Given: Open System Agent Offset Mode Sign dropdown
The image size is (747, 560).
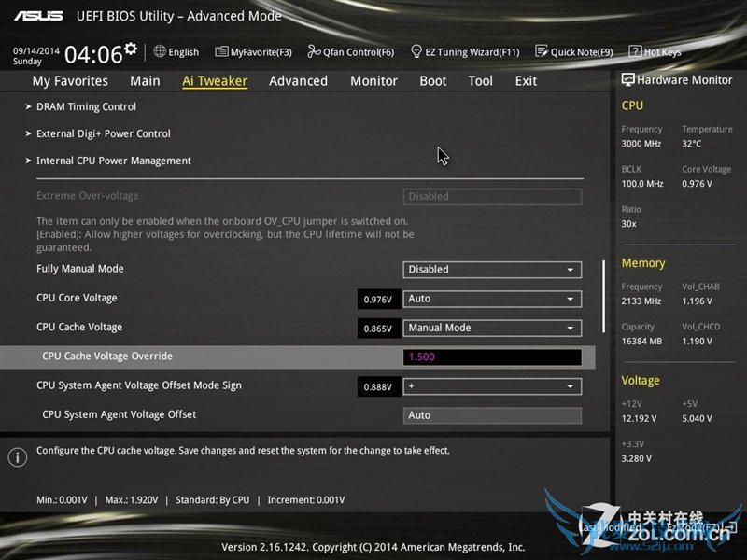Looking at the screenshot, I should click(492, 386).
